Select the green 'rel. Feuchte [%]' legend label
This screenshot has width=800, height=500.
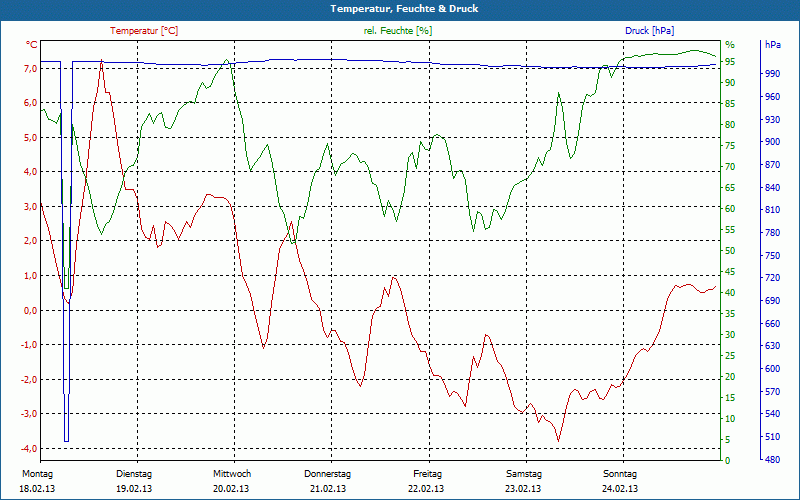[x=397, y=31]
